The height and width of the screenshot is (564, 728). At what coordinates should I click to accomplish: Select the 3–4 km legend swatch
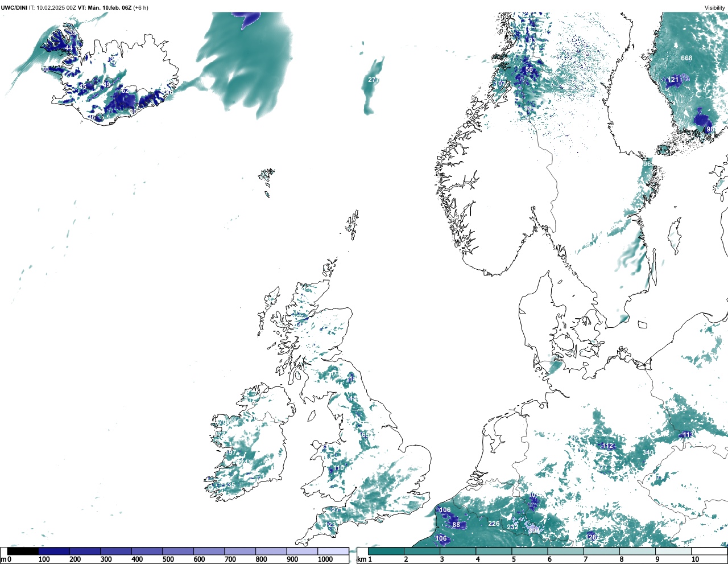coord(458,551)
